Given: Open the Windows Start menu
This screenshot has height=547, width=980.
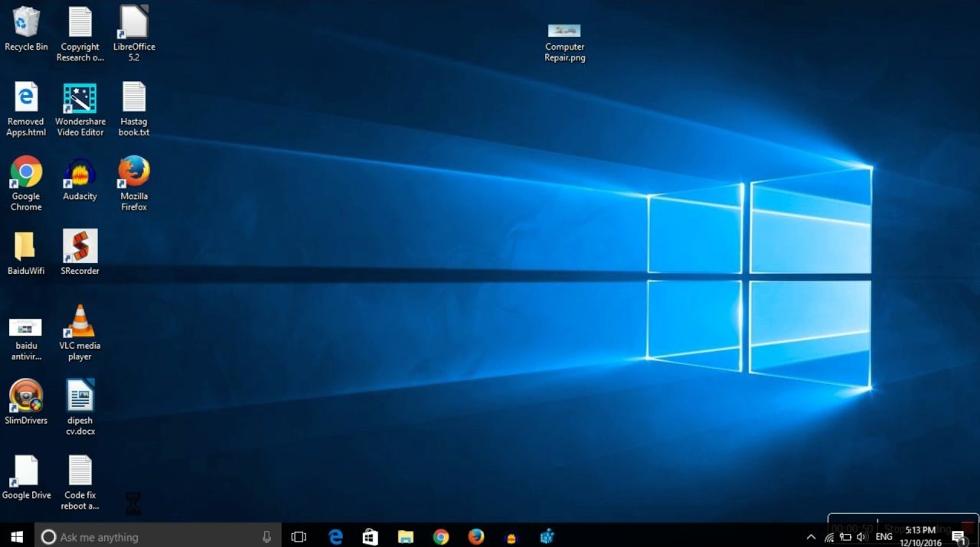Looking at the screenshot, I should [17, 537].
